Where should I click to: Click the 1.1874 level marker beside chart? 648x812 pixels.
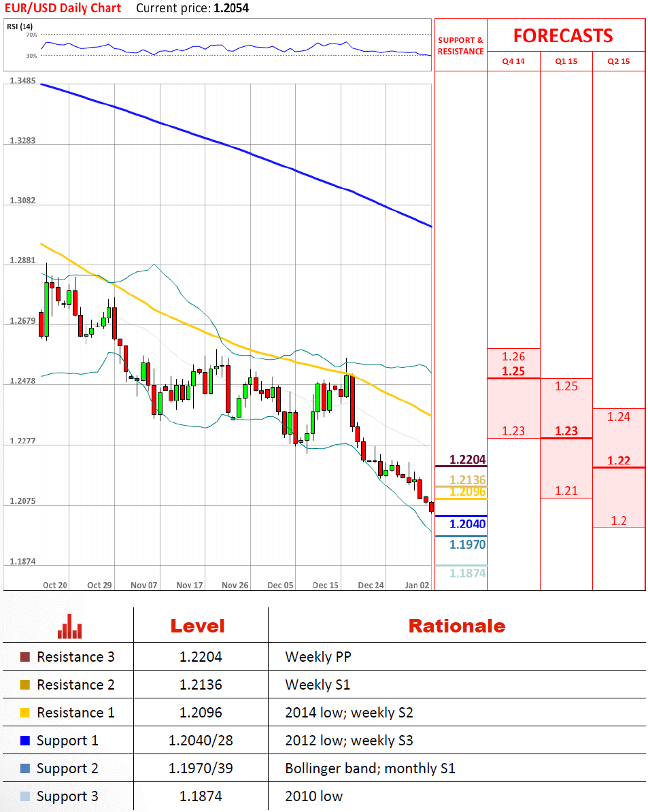click(x=467, y=573)
